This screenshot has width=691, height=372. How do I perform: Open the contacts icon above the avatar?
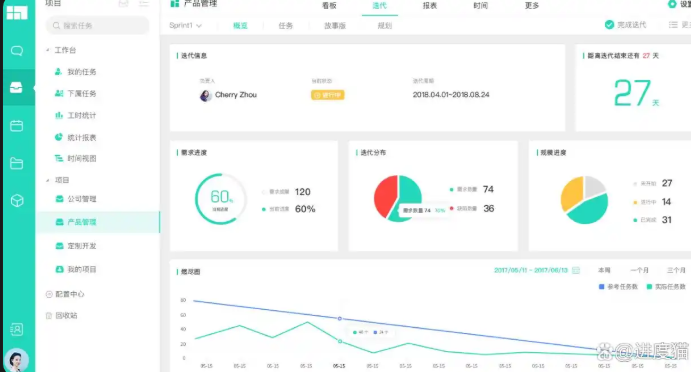(x=17, y=329)
